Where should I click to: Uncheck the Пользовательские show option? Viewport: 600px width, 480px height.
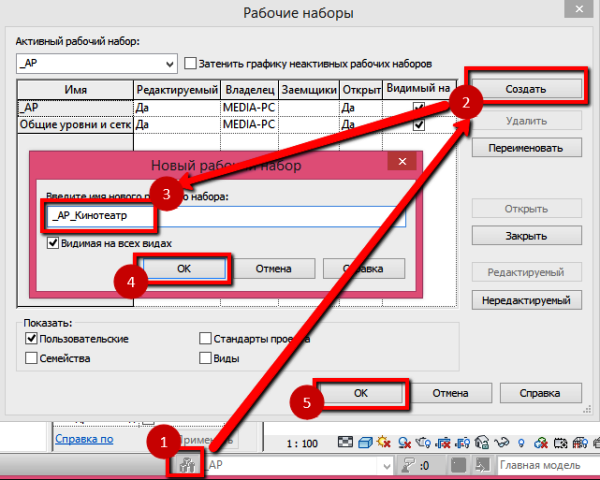[x=31, y=338]
